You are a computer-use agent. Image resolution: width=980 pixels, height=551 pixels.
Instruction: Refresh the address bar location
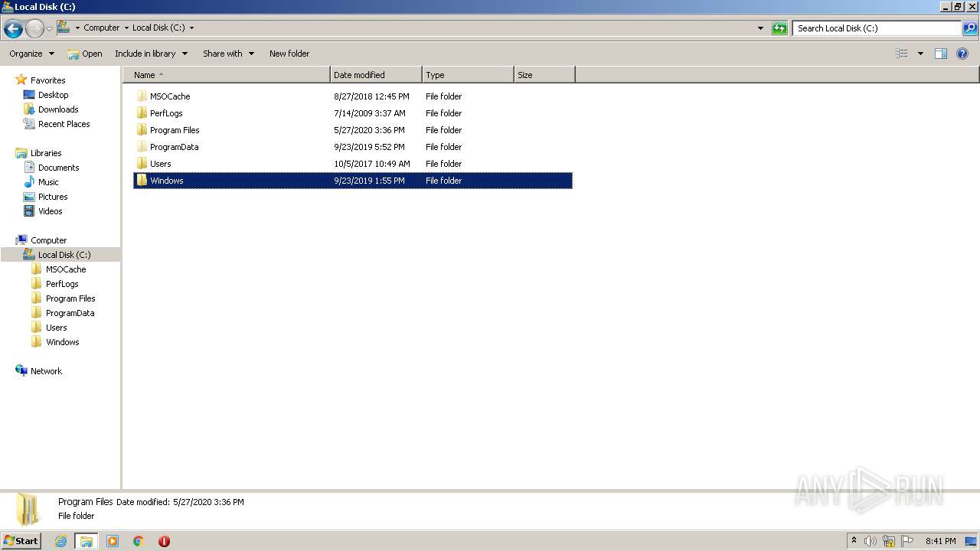point(779,28)
